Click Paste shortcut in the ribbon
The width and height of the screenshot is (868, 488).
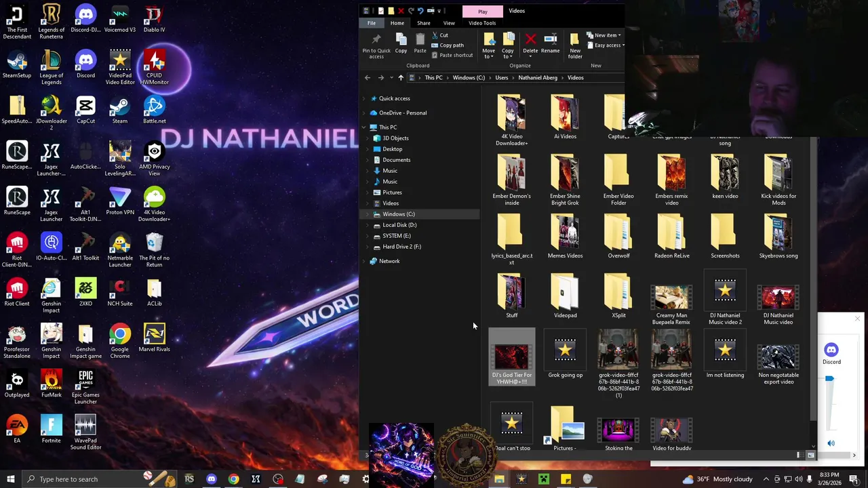[x=452, y=55]
